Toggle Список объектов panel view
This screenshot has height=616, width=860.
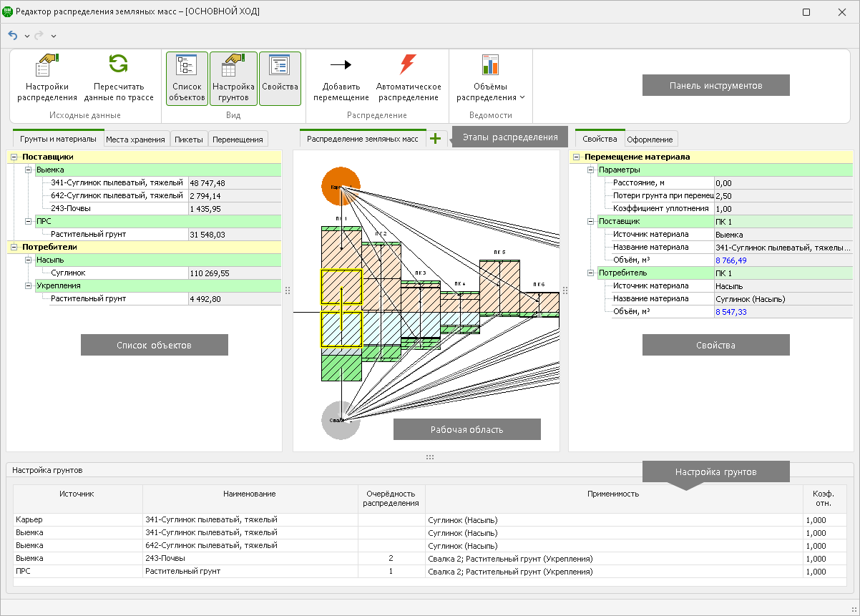tap(187, 79)
